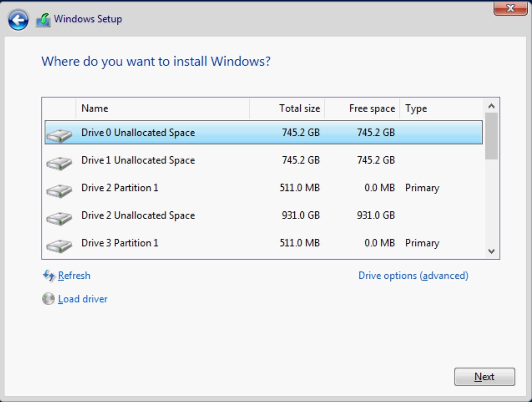Click the Load driver disc icon

coord(48,299)
